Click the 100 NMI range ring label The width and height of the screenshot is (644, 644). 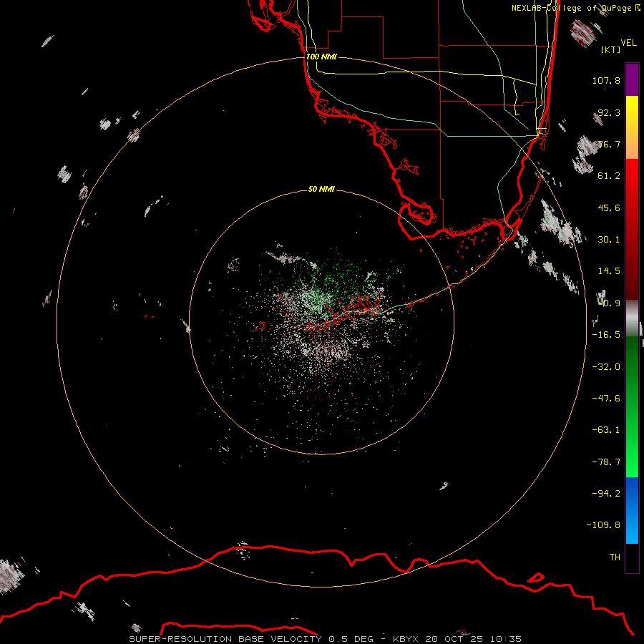pyautogui.click(x=321, y=57)
